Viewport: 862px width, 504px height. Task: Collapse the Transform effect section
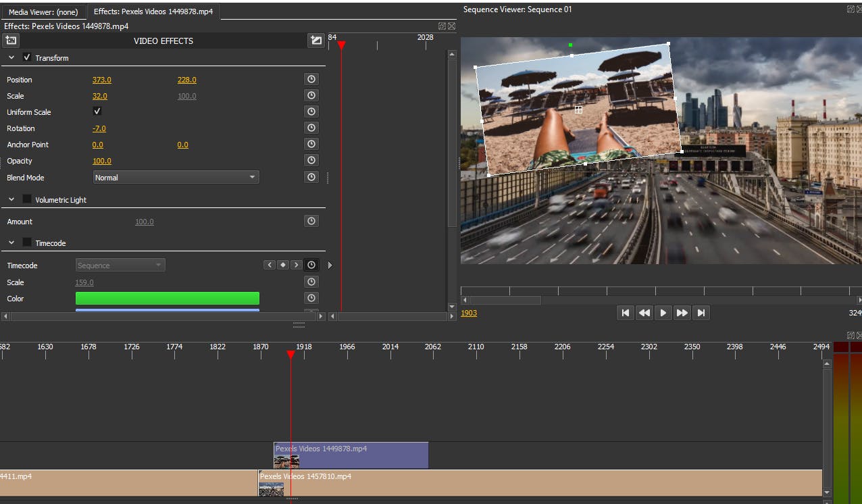(11, 58)
